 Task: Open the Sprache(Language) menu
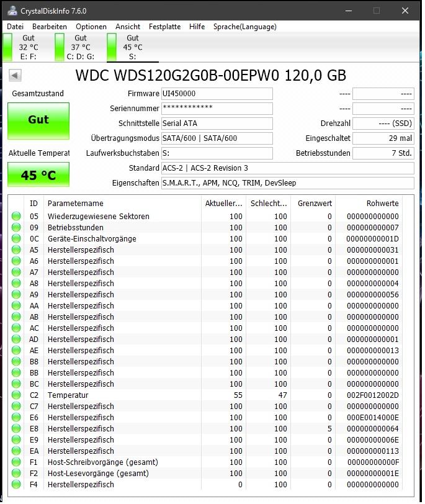245,27
